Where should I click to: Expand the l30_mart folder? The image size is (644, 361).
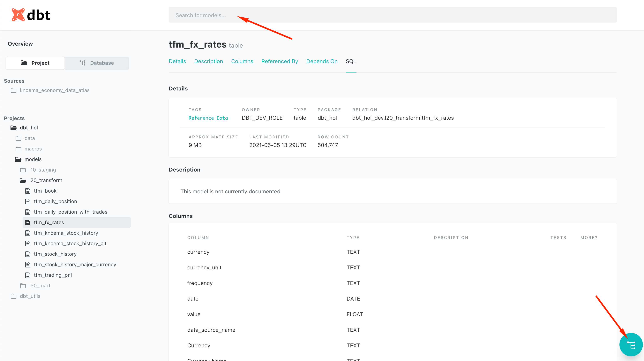click(40, 286)
